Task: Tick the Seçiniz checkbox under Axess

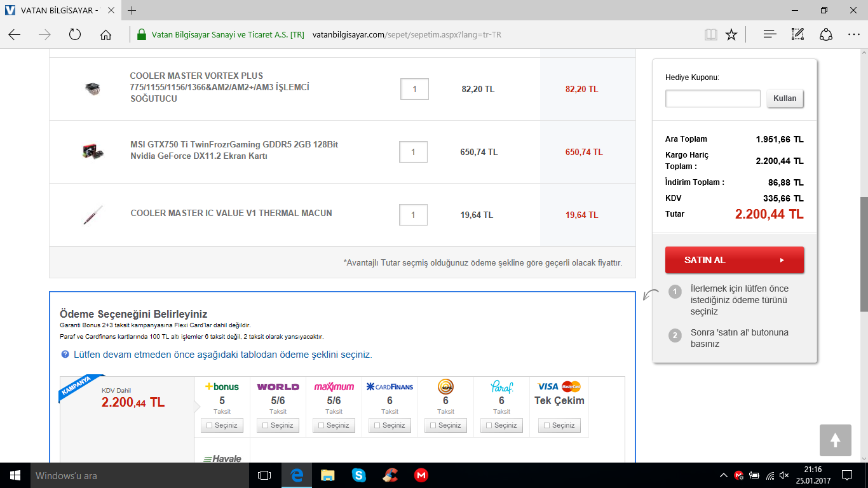Action: (433, 426)
